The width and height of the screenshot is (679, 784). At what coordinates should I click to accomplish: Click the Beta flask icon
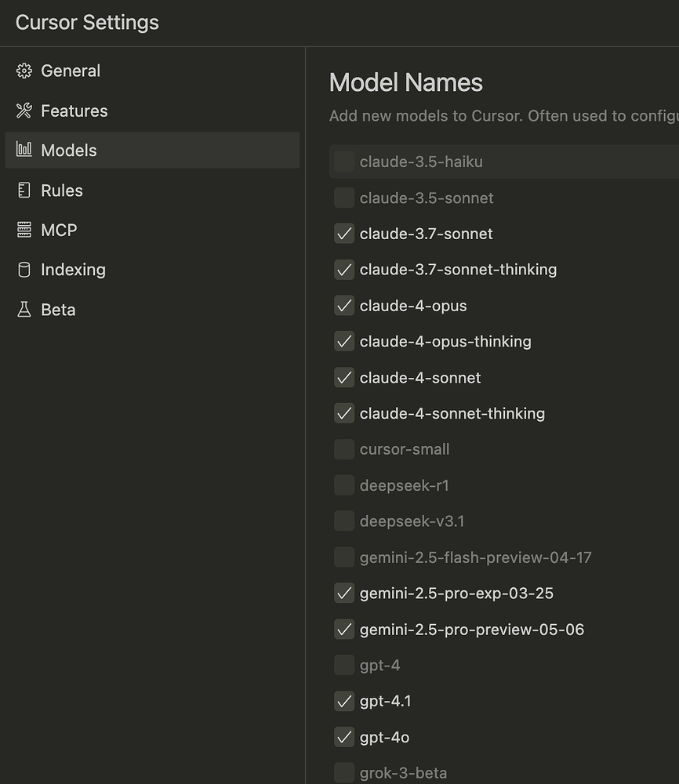pos(24,310)
